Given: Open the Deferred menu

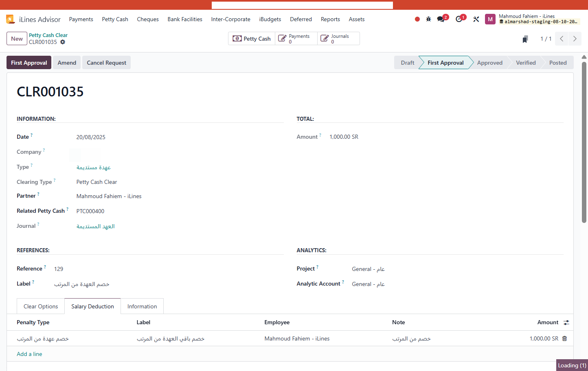Looking at the screenshot, I should tap(301, 19).
